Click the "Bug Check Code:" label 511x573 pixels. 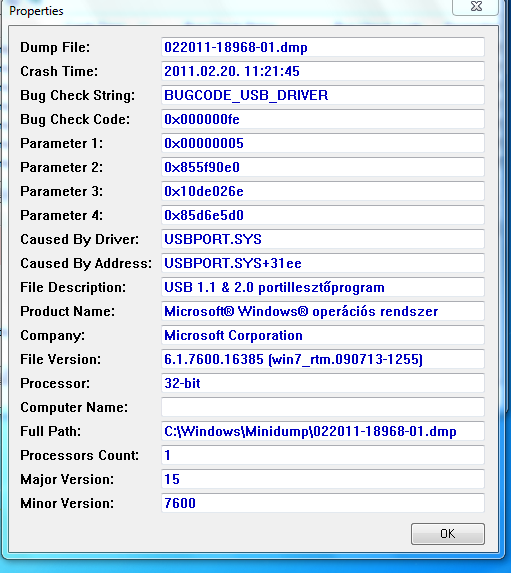coord(75,119)
